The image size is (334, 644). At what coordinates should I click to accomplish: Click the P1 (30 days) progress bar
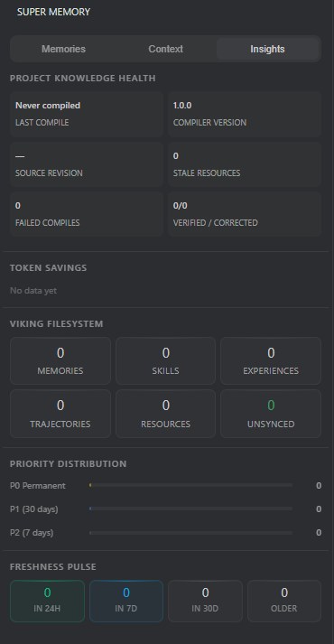[190, 509]
